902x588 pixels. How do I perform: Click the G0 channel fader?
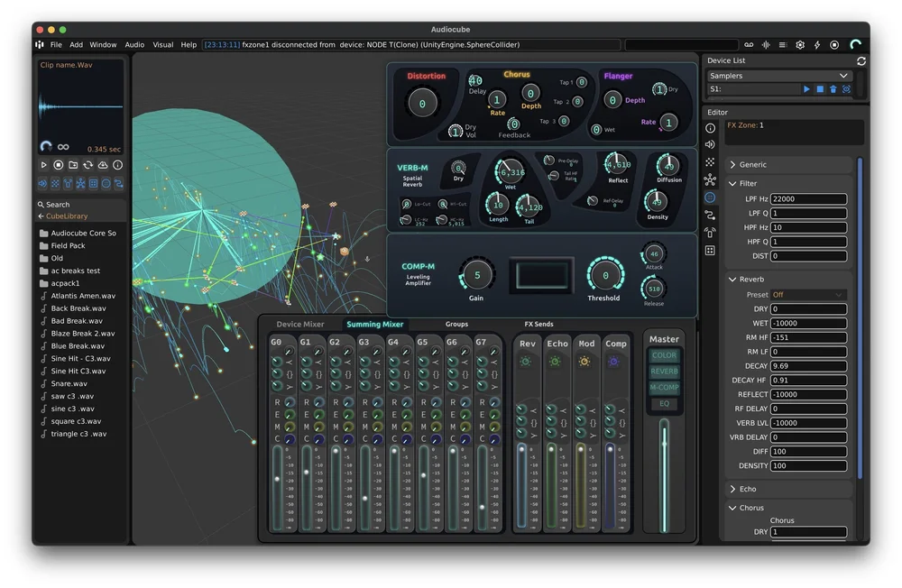coord(277,479)
